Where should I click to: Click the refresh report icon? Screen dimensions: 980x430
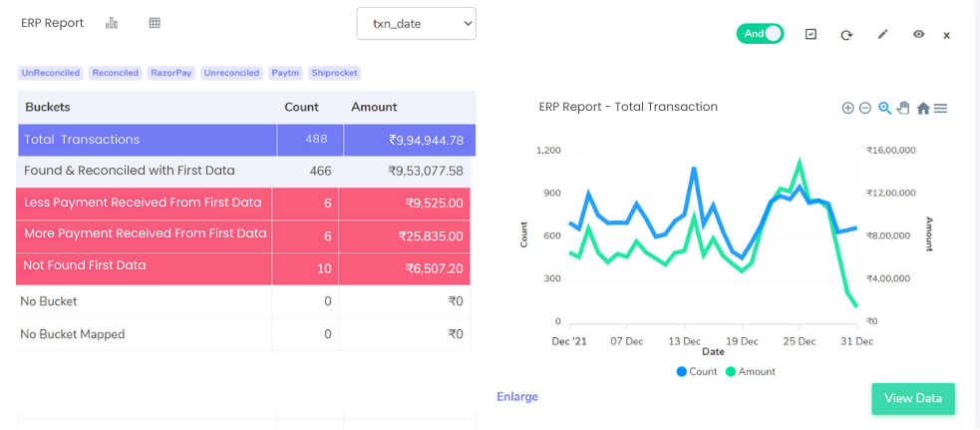[846, 35]
